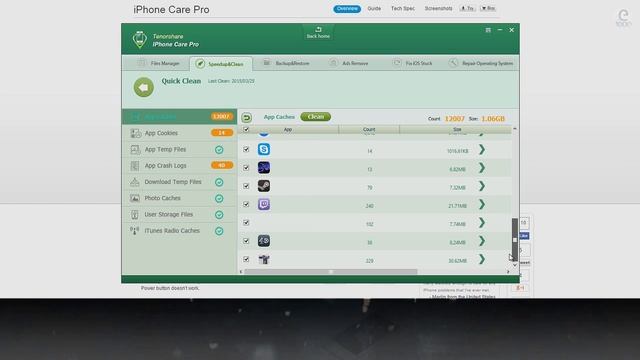This screenshot has width=640, height=360.
Task: Click the green back arrow beside Quick Clean
Action: coord(144,87)
